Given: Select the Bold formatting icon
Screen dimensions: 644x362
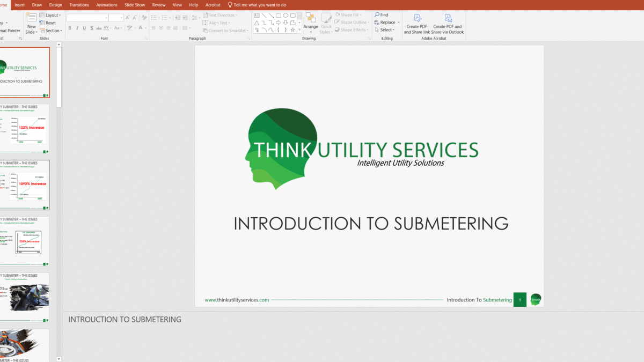Looking at the screenshot, I should 69,27.
